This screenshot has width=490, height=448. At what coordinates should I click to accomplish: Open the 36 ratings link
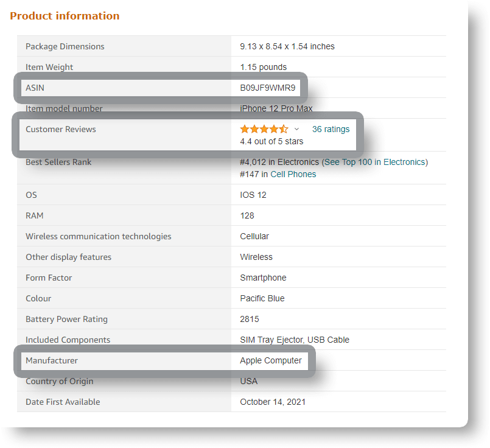click(331, 129)
